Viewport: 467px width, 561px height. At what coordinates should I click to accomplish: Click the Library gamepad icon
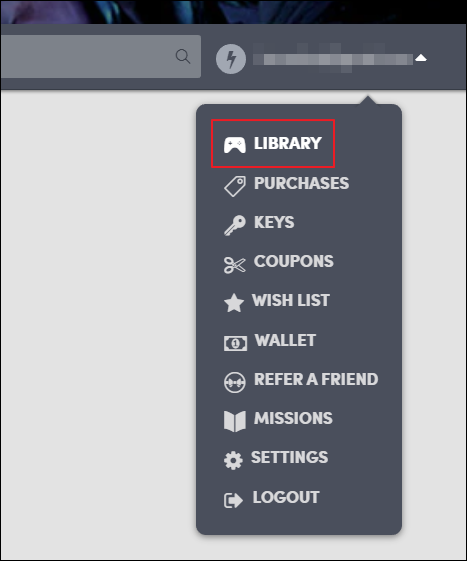234,145
